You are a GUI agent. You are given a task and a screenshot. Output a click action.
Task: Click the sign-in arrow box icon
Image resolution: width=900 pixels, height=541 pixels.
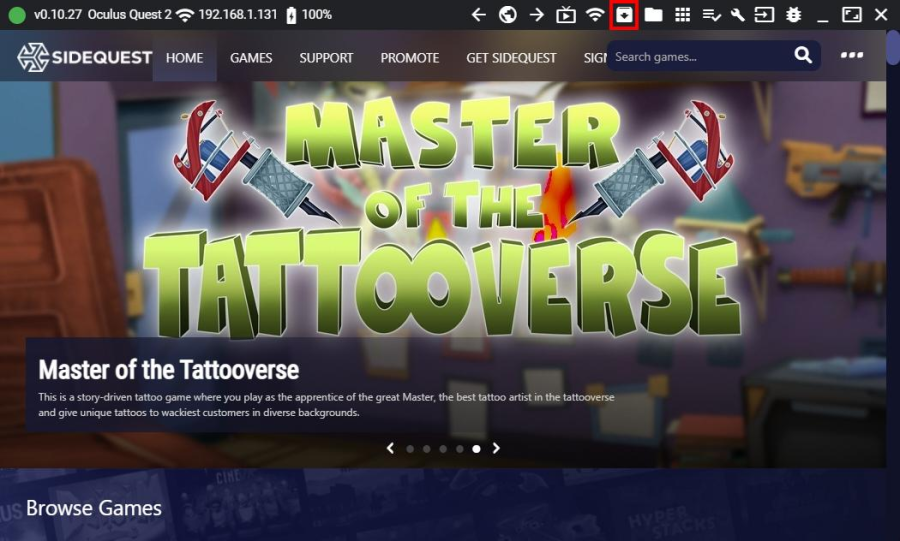(x=765, y=15)
